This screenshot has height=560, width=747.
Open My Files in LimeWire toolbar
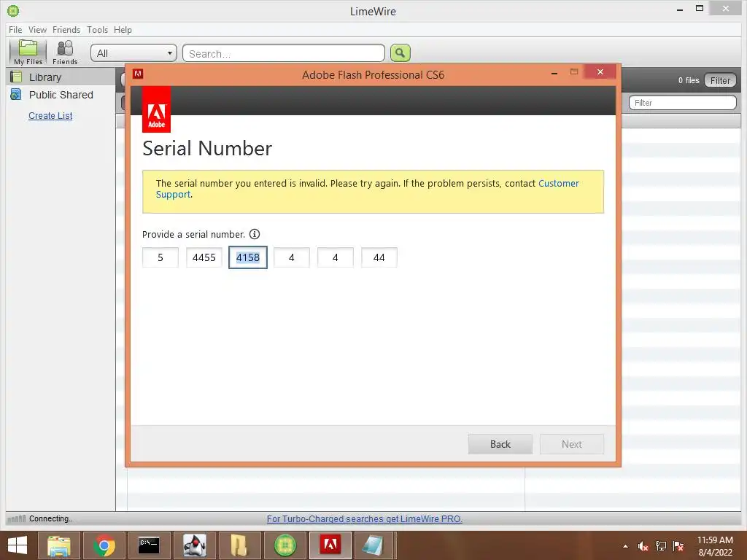click(28, 52)
